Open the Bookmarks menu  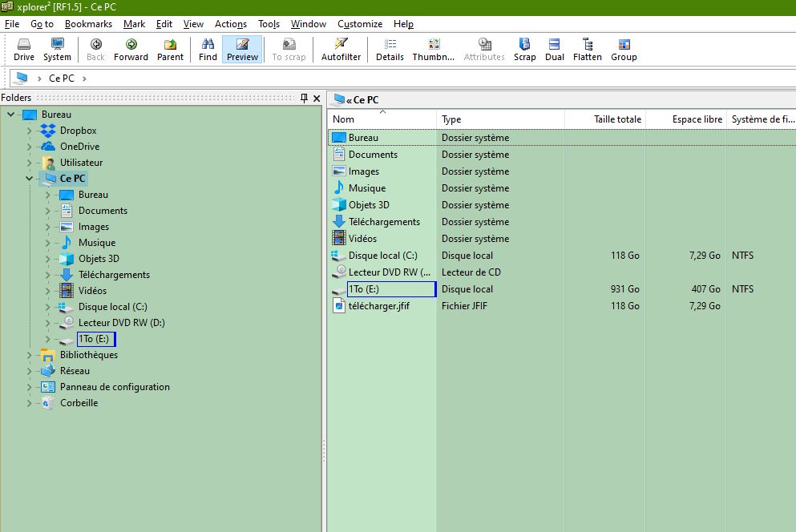pyautogui.click(x=88, y=24)
